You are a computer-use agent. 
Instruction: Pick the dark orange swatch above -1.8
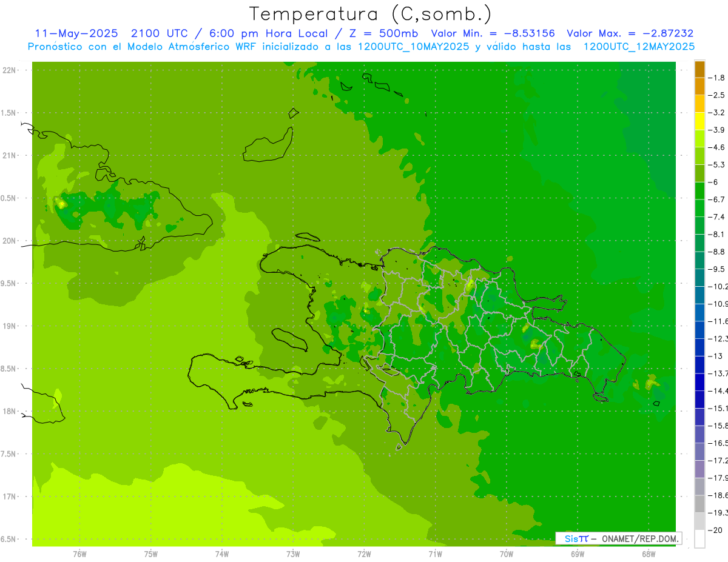click(699, 69)
